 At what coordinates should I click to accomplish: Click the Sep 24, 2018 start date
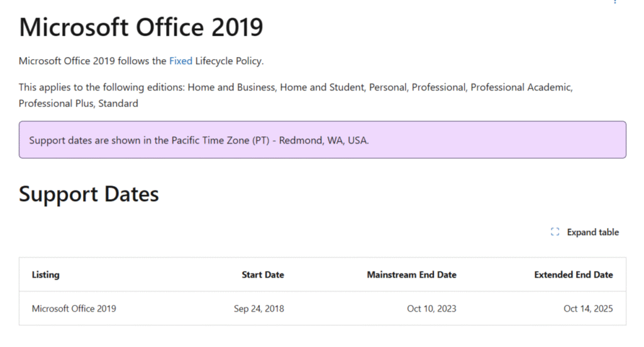(x=258, y=309)
